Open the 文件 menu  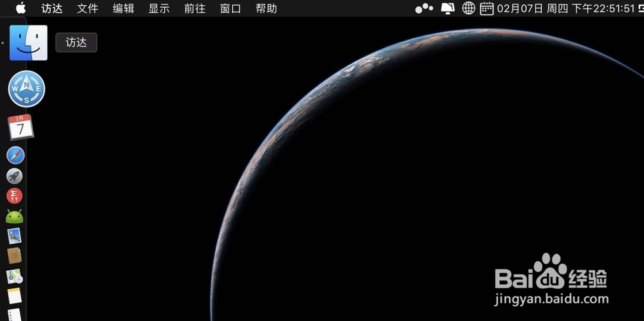(88, 8)
